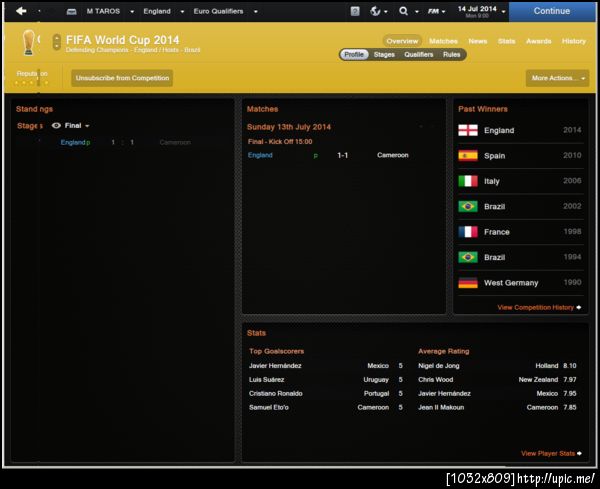Toggle the eye icon next to Final
Viewport: 600px width, 489px height.
point(56,126)
